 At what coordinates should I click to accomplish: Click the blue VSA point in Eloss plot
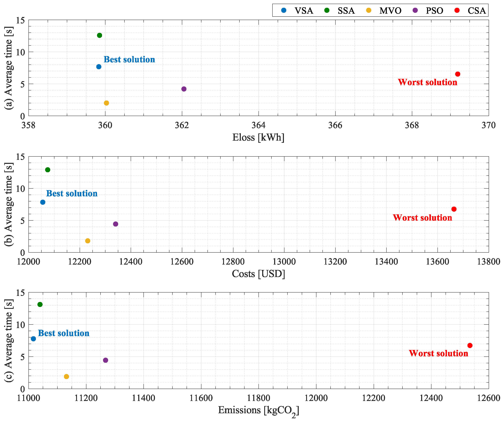tap(99, 67)
